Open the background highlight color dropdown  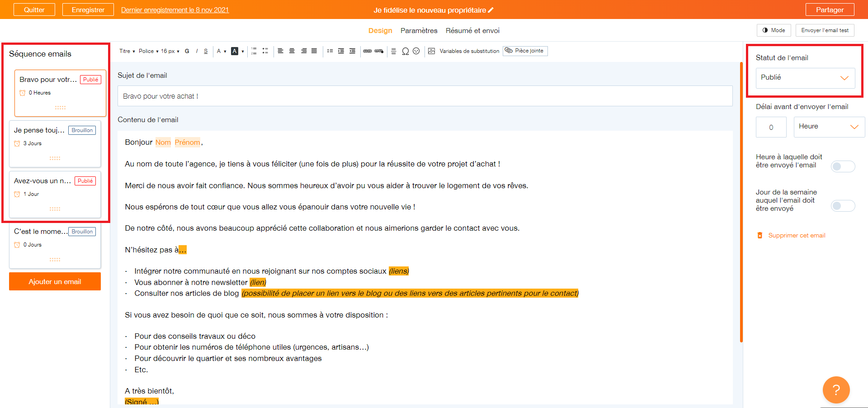coord(238,51)
